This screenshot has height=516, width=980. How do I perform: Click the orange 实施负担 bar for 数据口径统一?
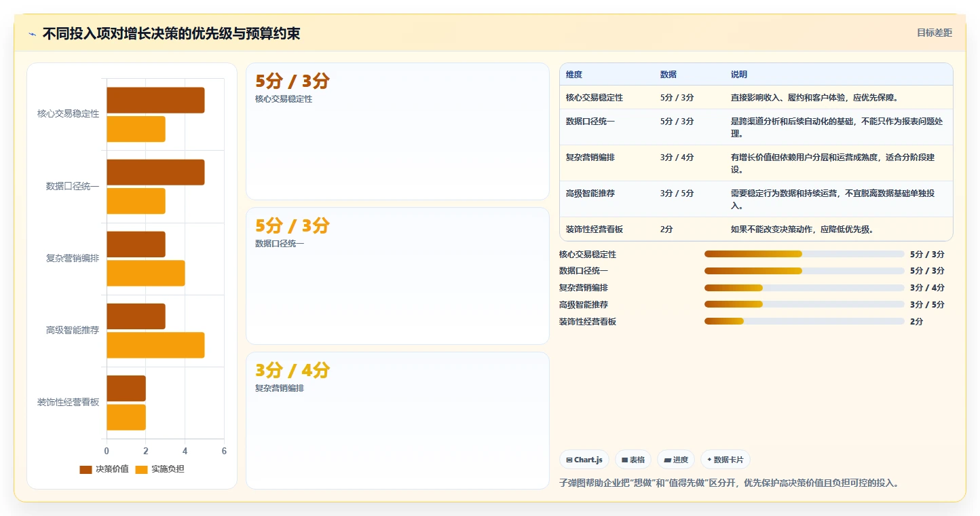coord(136,201)
